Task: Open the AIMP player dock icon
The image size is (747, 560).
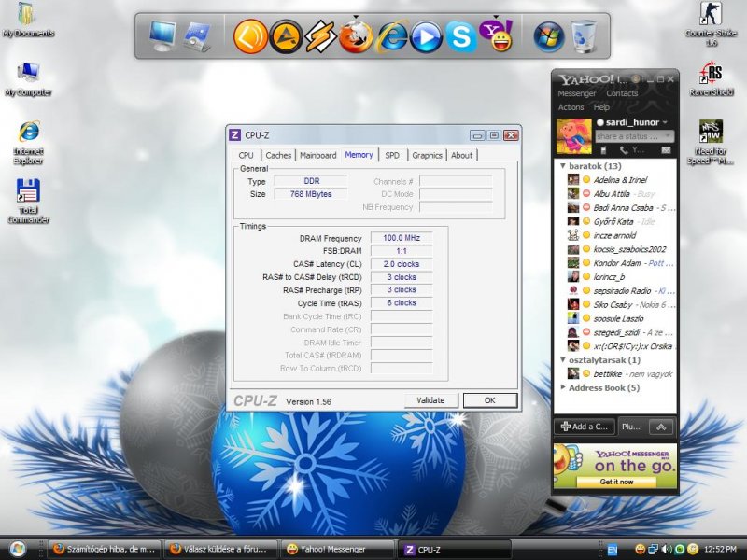Action: (286, 36)
